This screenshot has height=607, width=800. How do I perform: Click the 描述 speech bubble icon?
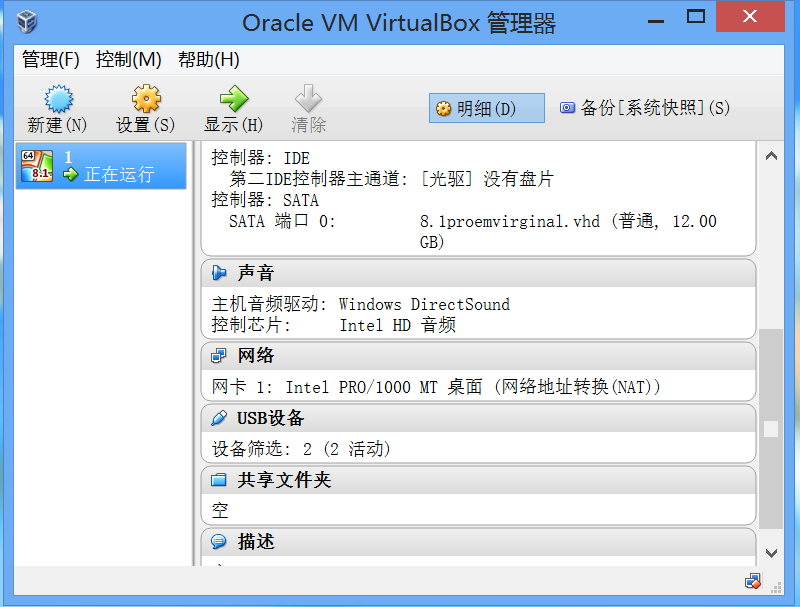pyautogui.click(x=219, y=542)
